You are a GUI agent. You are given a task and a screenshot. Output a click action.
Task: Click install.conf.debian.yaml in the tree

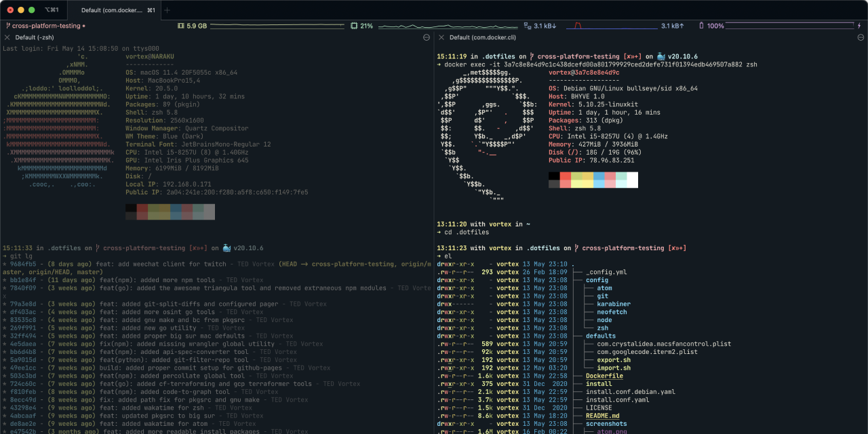[x=631, y=392]
